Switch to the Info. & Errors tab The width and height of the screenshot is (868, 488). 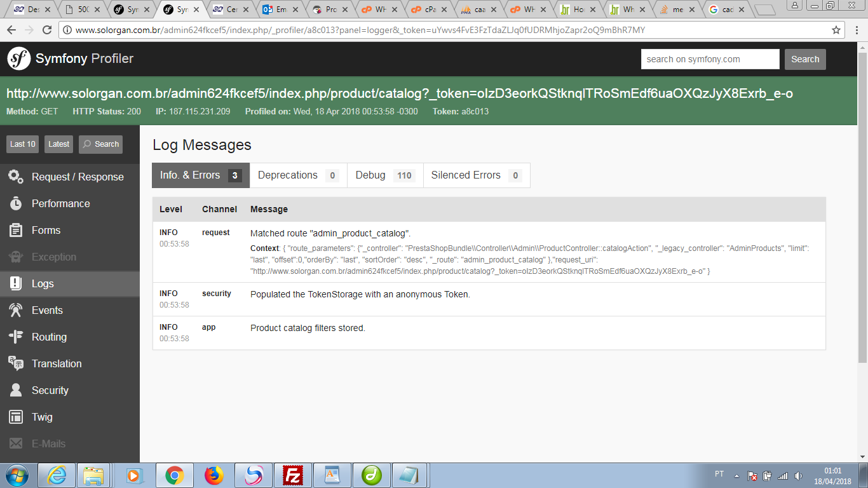(201, 175)
